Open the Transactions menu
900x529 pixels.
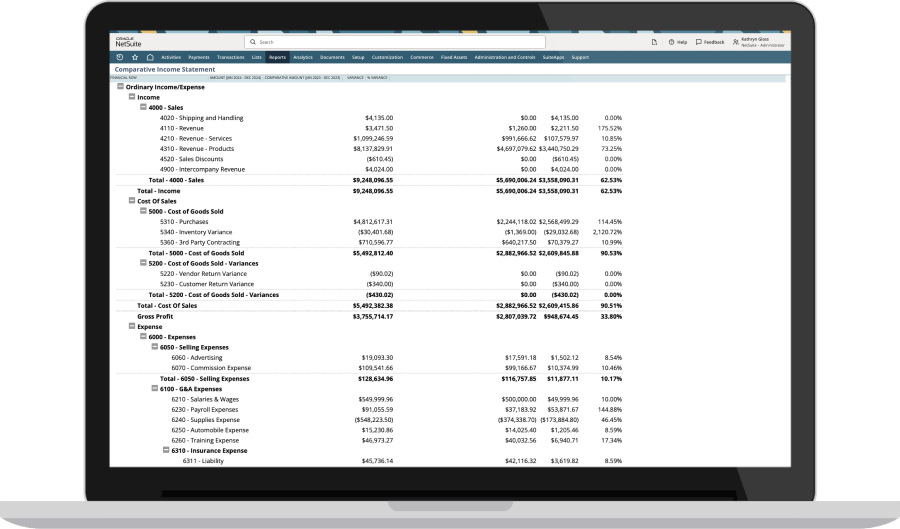pos(230,57)
